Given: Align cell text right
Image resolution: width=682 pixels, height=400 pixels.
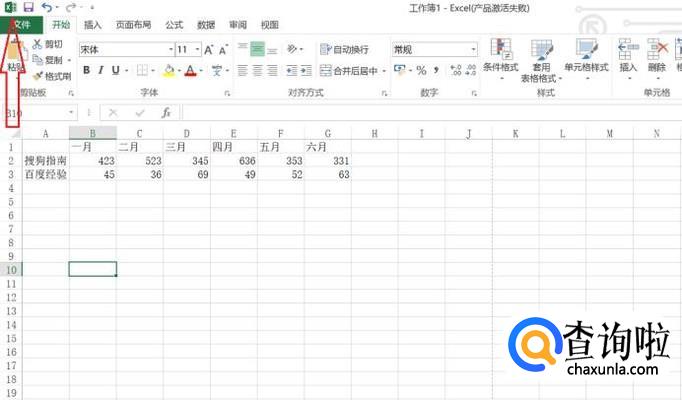Looking at the screenshot, I should click(272, 70).
